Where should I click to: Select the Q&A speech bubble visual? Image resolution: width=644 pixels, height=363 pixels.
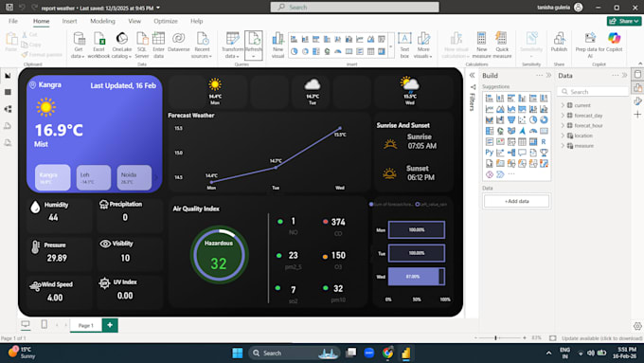pyautogui.click(x=522, y=153)
